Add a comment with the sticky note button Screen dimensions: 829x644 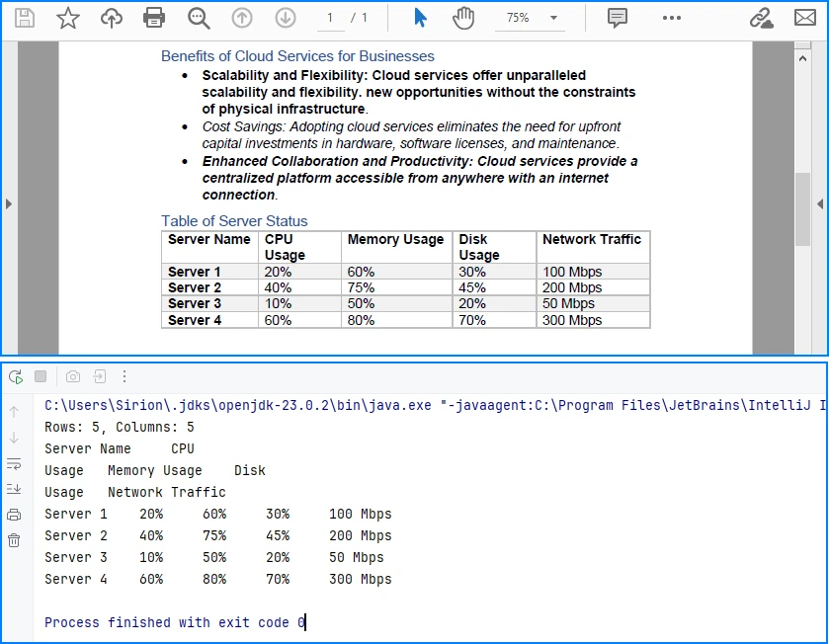tap(617, 17)
